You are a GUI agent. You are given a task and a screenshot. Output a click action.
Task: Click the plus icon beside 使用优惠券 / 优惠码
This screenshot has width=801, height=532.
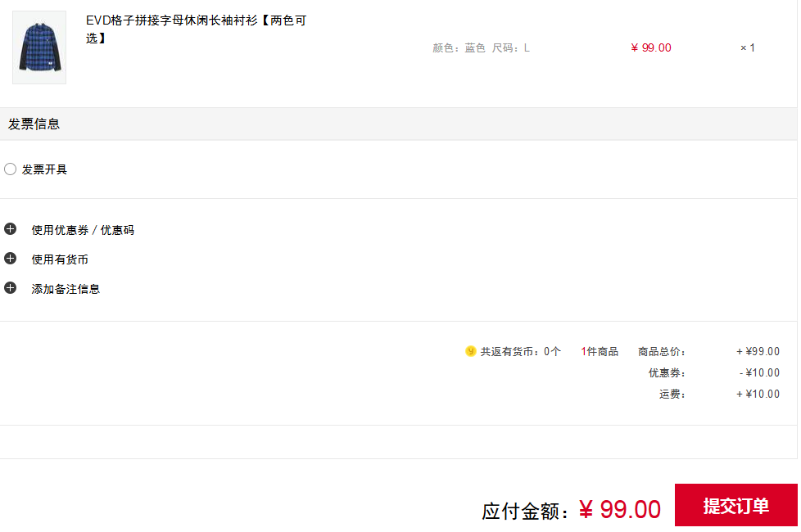click(x=10, y=228)
